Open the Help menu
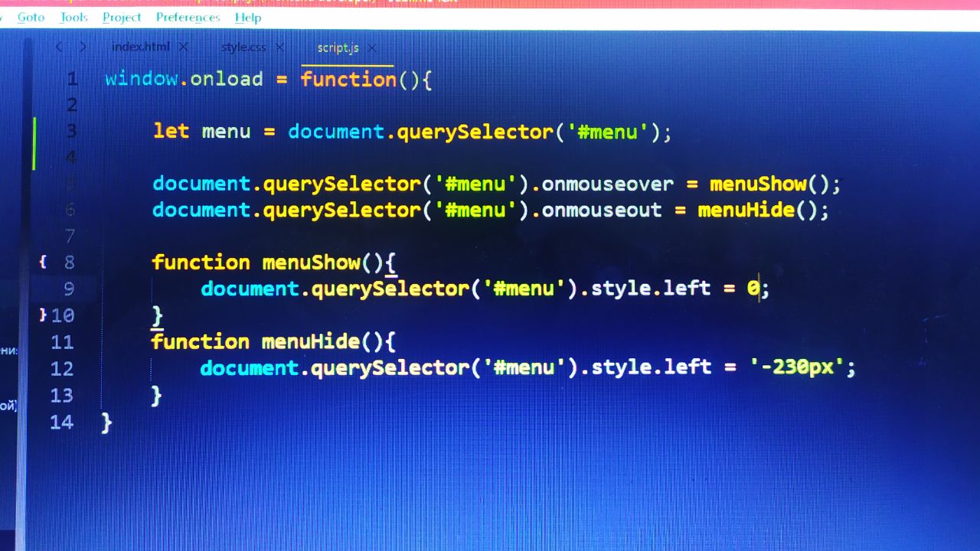The image size is (980, 551). tap(248, 17)
